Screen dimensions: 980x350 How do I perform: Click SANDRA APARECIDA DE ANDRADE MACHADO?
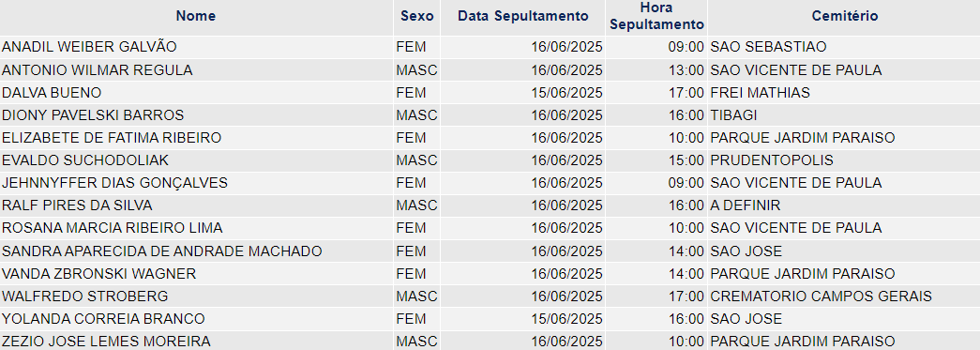pyautogui.click(x=162, y=251)
